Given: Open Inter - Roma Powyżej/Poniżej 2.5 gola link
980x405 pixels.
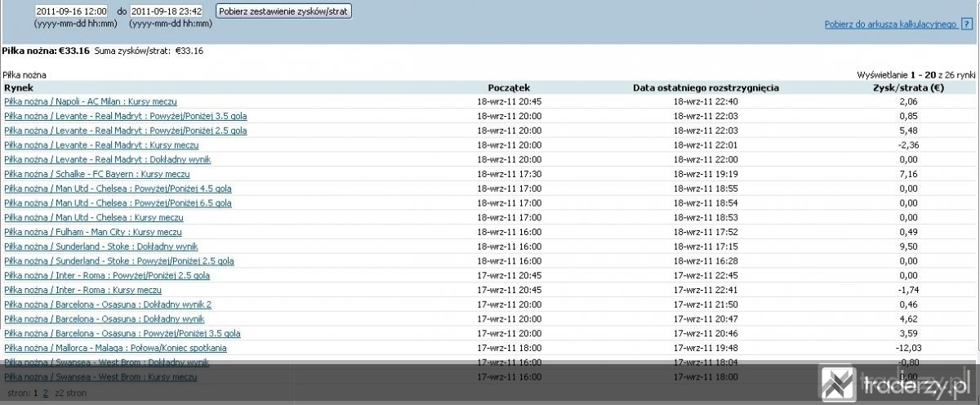Looking at the screenshot, I should [107, 276].
